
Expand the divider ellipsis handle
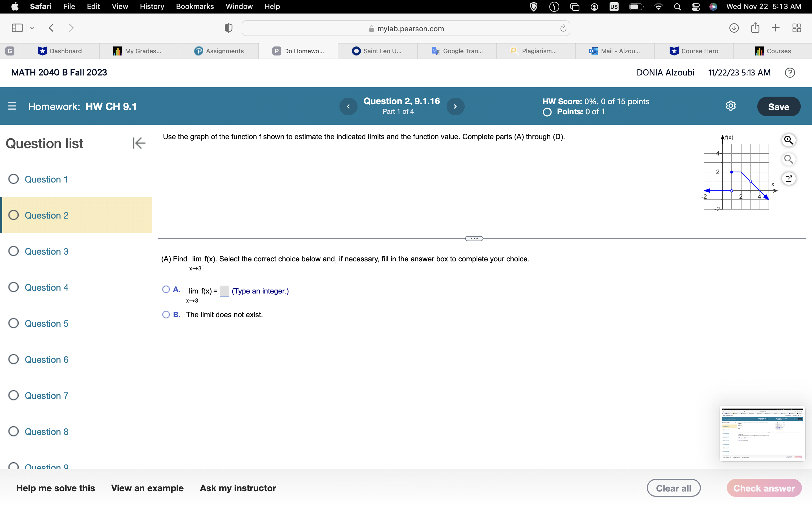pyautogui.click(x=474, y=239)
